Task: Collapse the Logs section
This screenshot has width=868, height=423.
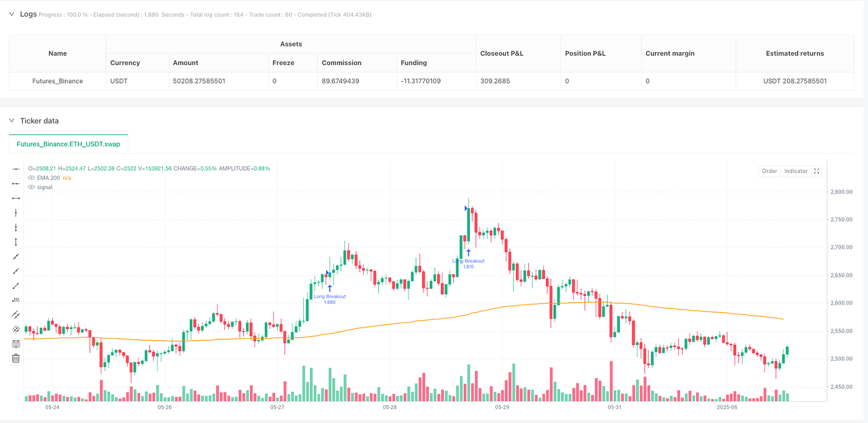Action: (x=11, y=13)
